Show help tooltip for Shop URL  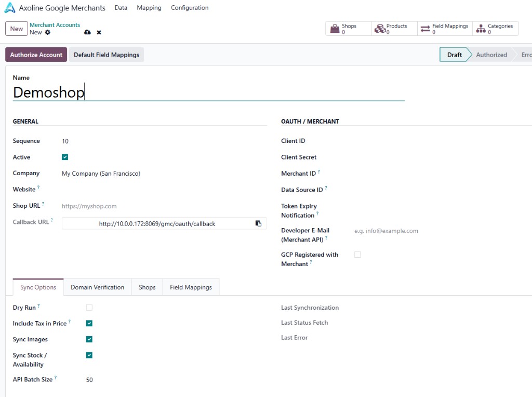click(x=43, y=203)
